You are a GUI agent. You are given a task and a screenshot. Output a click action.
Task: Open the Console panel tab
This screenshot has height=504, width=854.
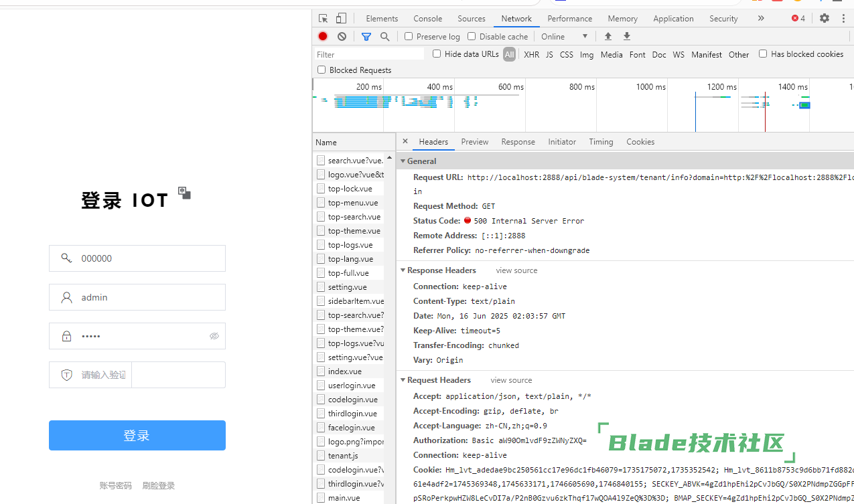tap(427, 19)
